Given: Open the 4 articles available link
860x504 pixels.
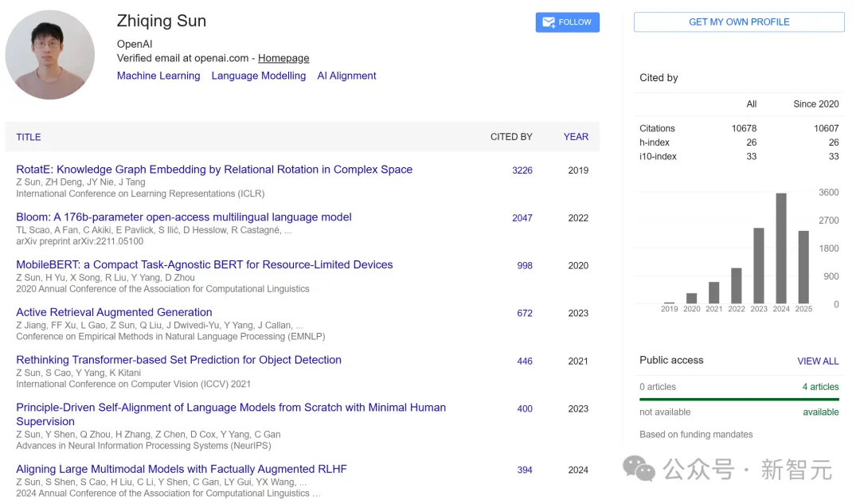Looking at the screenshot, I should [820, 387].
